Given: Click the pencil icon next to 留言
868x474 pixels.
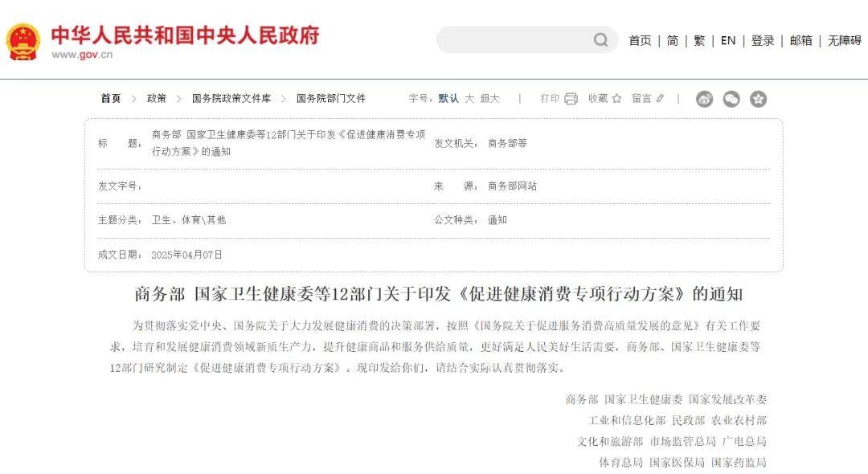Looking at the screenshot, I should [x=660, y=99].
